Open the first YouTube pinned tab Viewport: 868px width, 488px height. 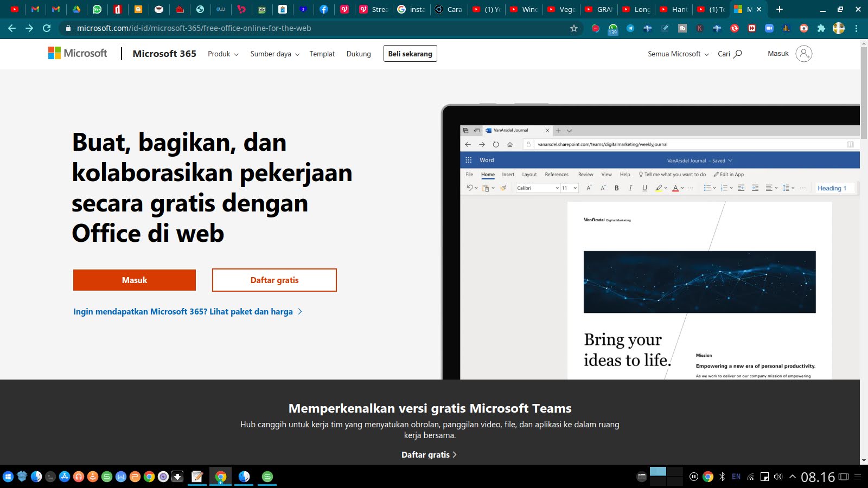pyautogui.click(x=15, y=9)
